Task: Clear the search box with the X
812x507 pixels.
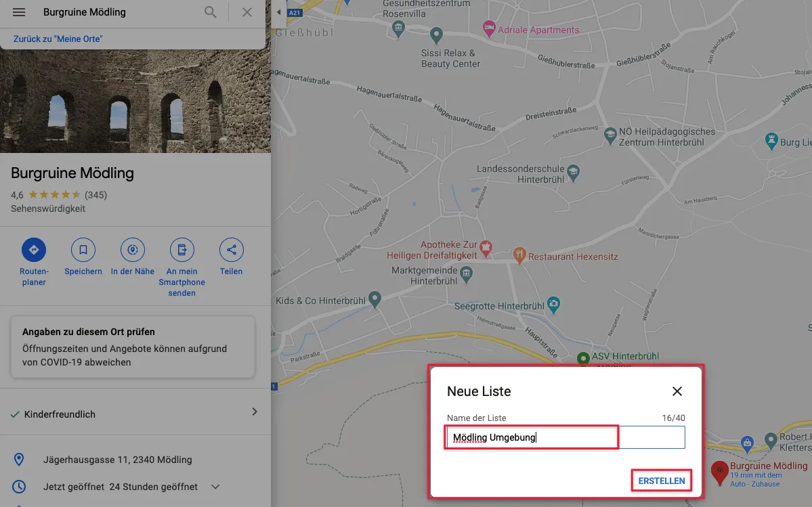Action: coord(247,12)
